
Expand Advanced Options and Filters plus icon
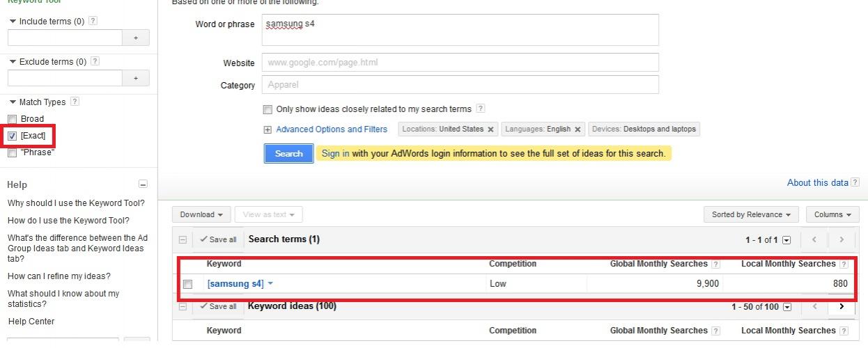point(268,129)
